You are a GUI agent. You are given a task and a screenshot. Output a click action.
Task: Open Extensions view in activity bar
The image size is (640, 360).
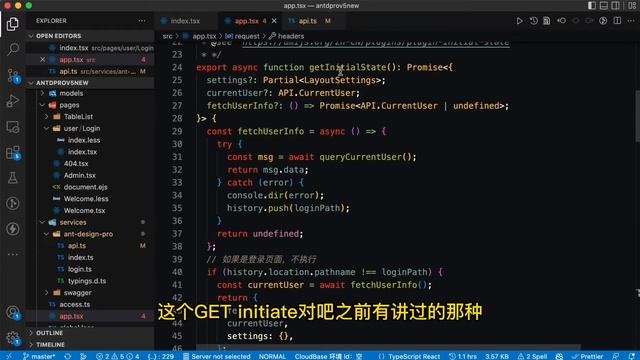[x=13, y=153]
